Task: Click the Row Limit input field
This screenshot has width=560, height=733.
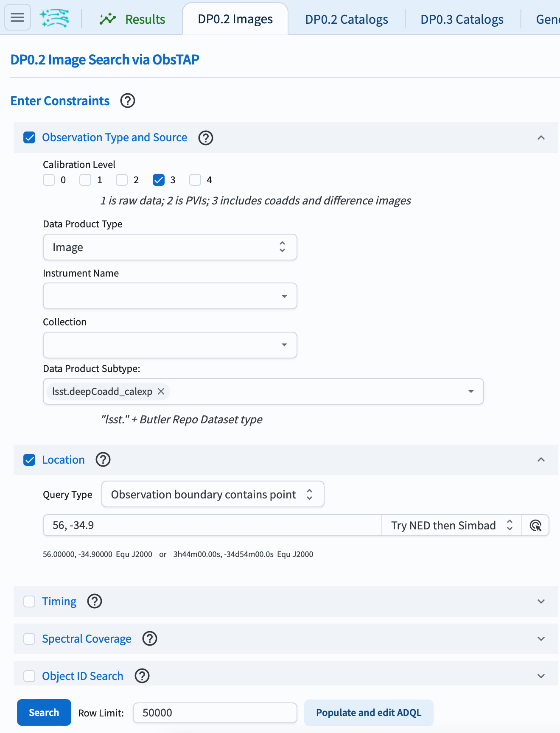Action: [215, 713]
